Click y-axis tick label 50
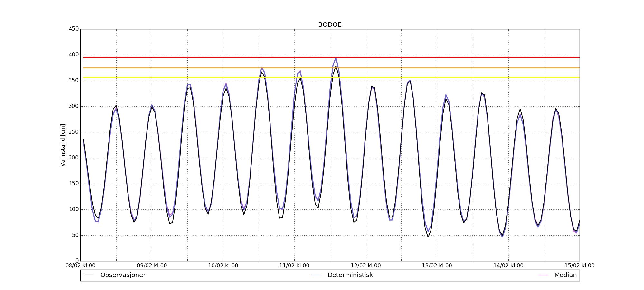Screen dimensions: 644x290 coord(75,235)
